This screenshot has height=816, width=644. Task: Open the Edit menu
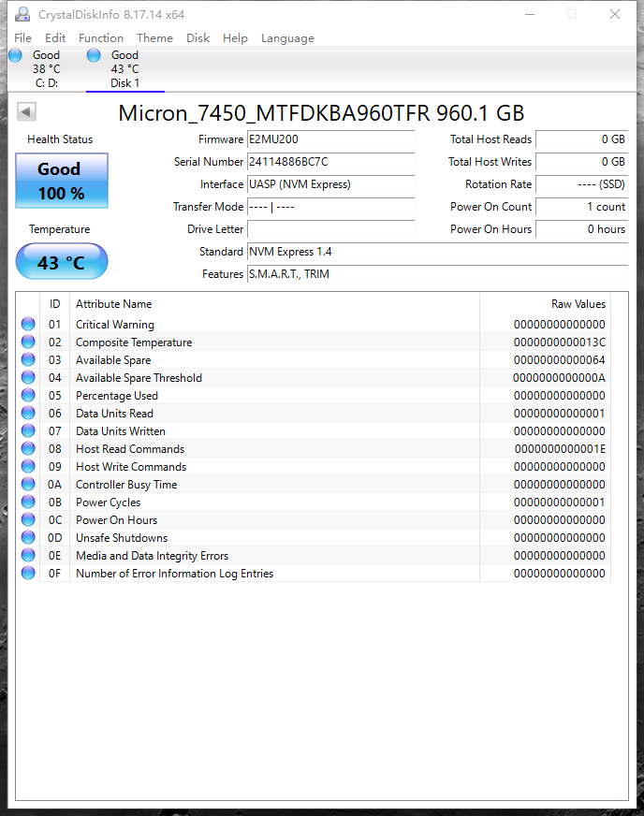[55, 38]
